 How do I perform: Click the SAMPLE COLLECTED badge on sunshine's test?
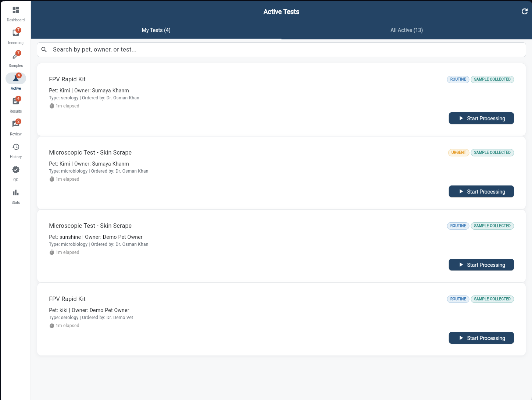(x=492, y=226)
